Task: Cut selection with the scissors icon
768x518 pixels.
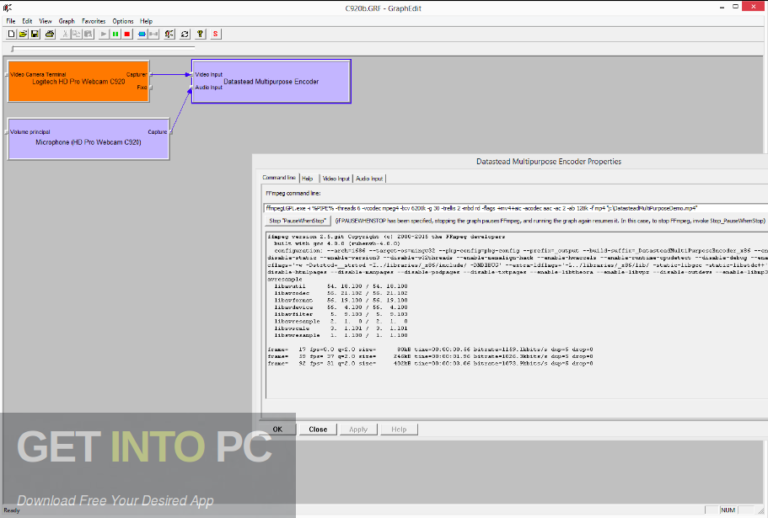Action: 65,34
